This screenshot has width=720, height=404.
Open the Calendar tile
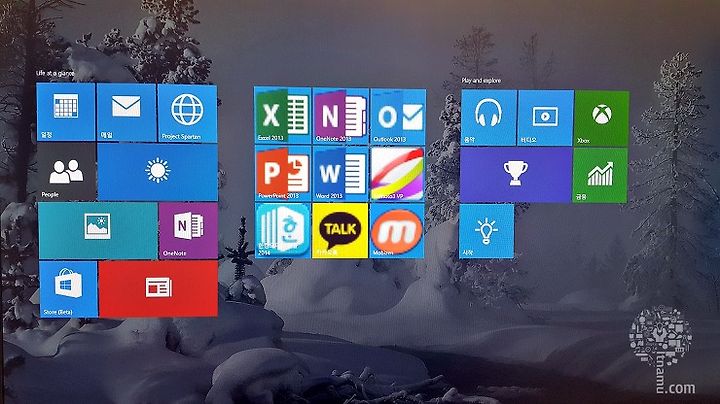tap(66, 112)
